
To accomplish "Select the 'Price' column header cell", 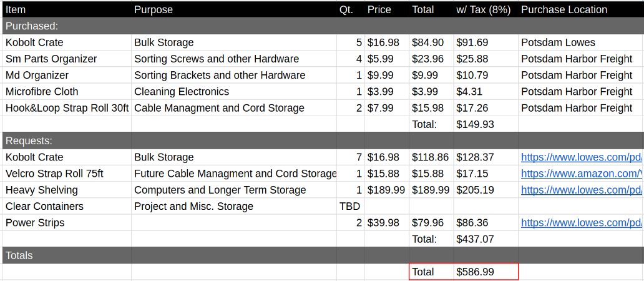I will 387,9.
